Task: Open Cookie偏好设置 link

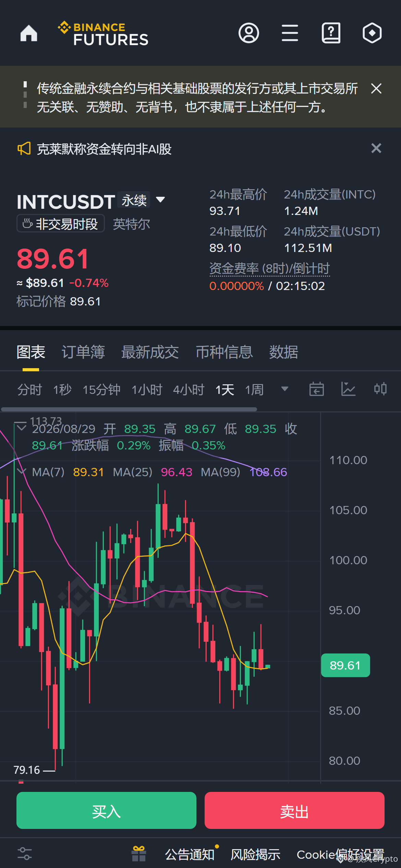Action: pyautogui.click(x=340, y=854)
